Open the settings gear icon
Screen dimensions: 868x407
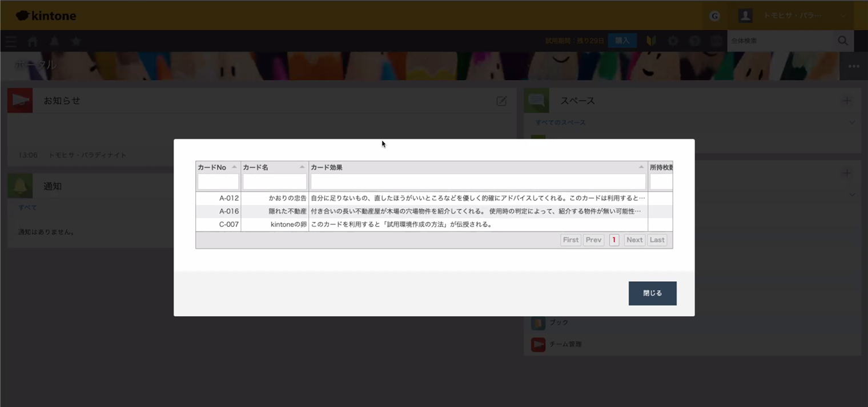click(x=673, y=41)
